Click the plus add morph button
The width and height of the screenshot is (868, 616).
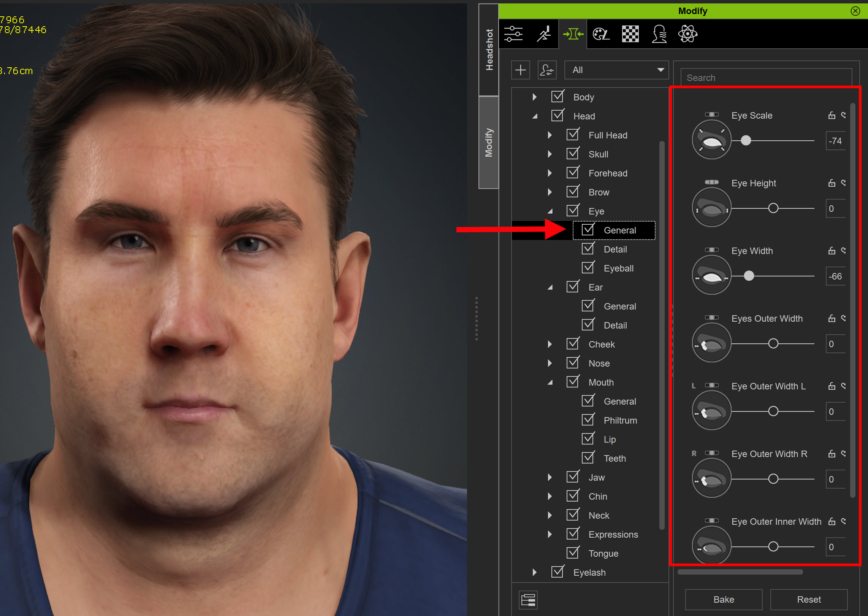click(520, 70)
